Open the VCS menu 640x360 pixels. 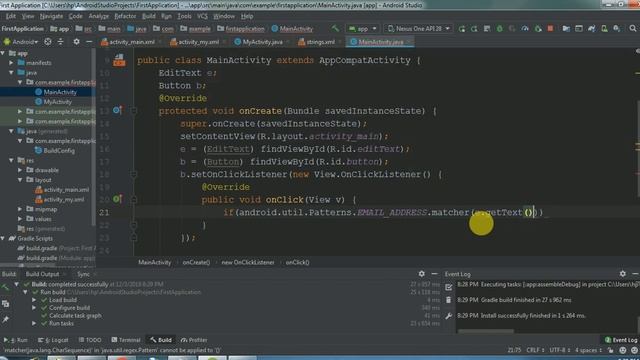point(202,16)
